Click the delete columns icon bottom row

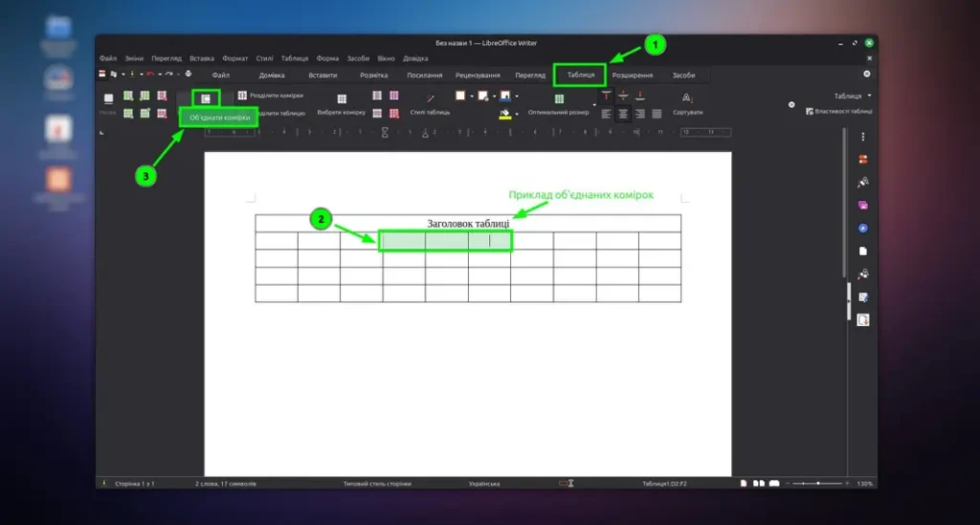pos(162,113)
